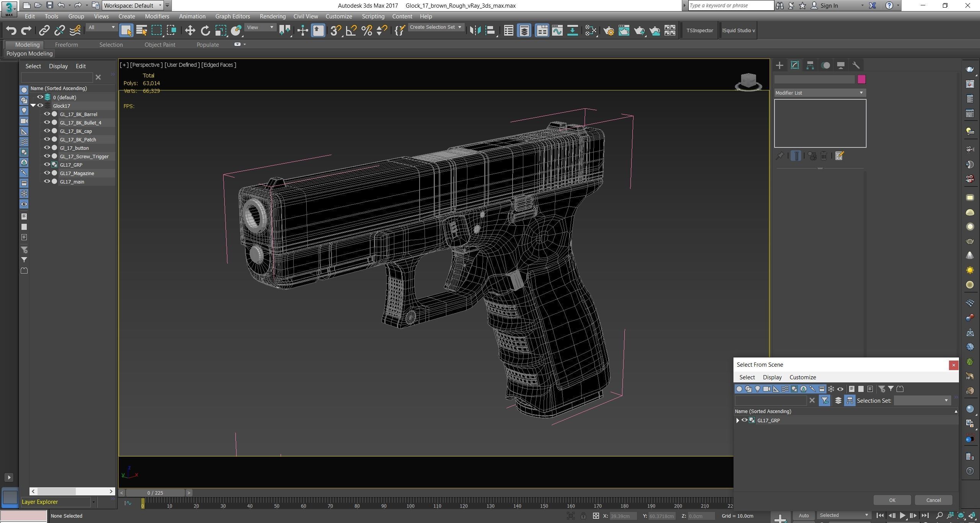Open the Graph Editors menu
The width and height of the screenshot is (980, 523).
tap(232, 16)
